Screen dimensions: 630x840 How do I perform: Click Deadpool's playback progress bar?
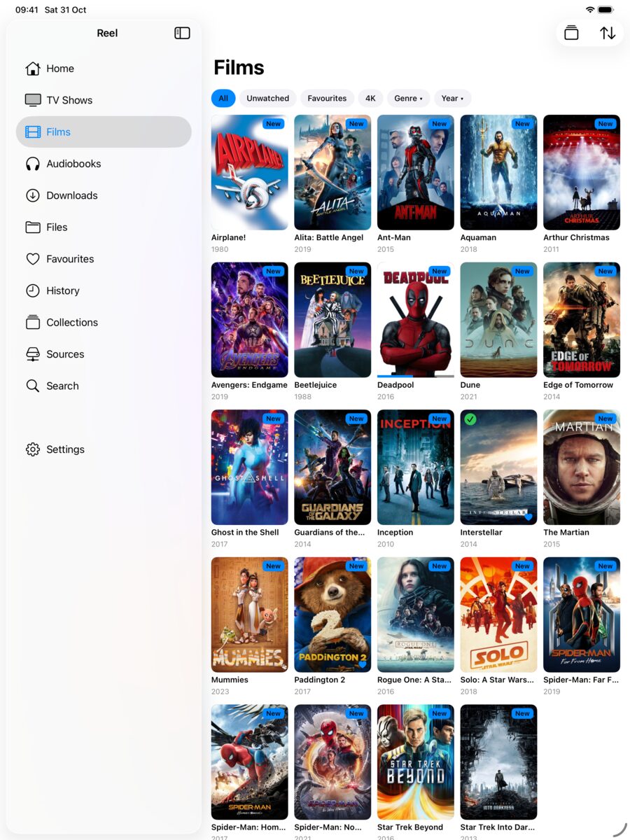pyautogui.click(x=416, y=376)
